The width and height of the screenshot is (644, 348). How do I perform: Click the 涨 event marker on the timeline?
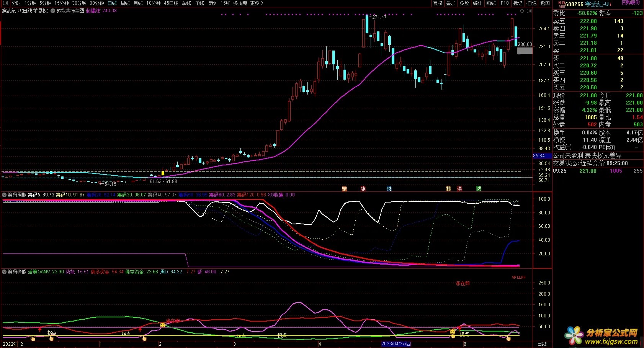point(363,189)
